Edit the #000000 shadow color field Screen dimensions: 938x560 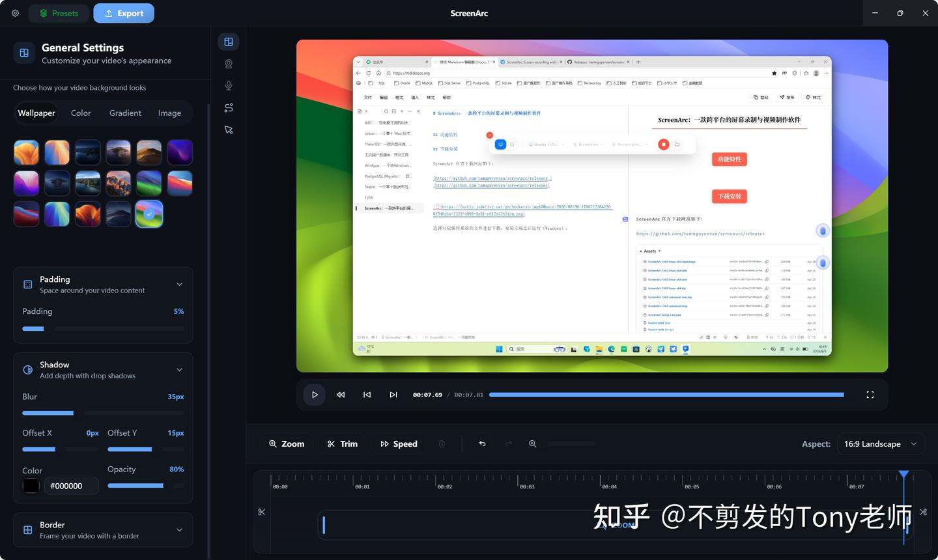[71, 486]
